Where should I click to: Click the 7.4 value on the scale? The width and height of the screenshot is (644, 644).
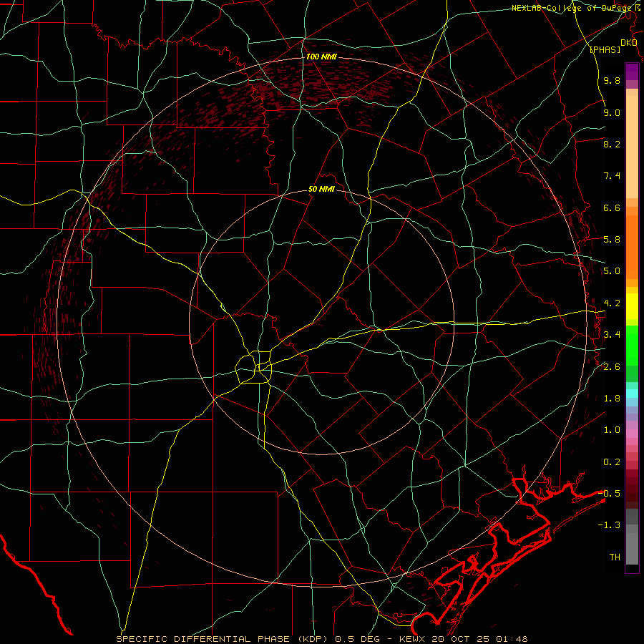pyautogui.click(x=612, y=176)
